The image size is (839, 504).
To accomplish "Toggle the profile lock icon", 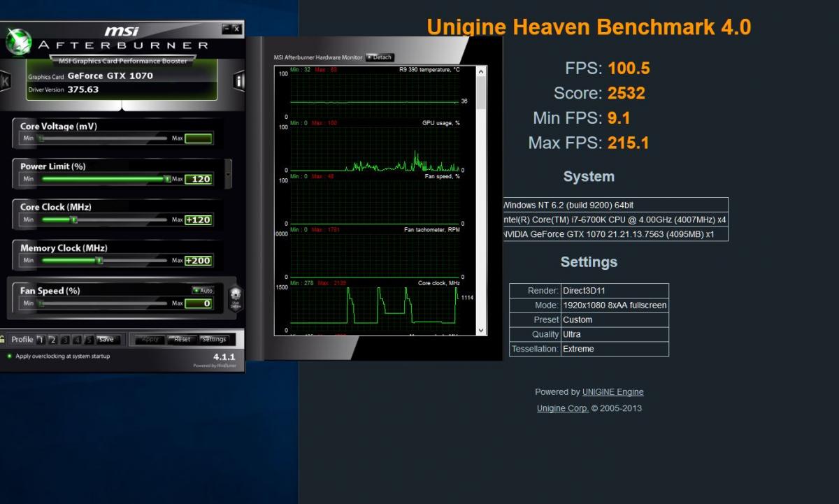I will click(3, 339).
